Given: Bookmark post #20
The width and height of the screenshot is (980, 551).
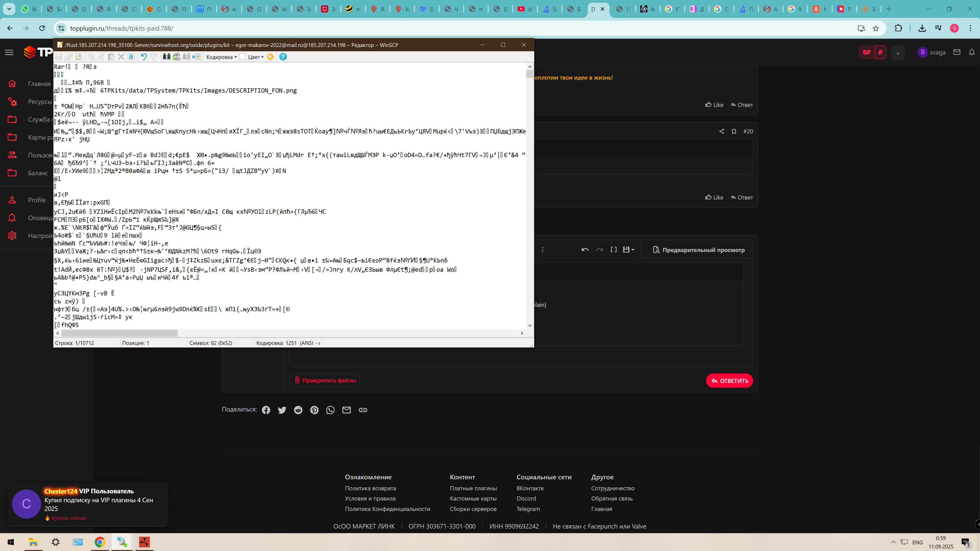Looking at the screenshot, I should (734, 131).
